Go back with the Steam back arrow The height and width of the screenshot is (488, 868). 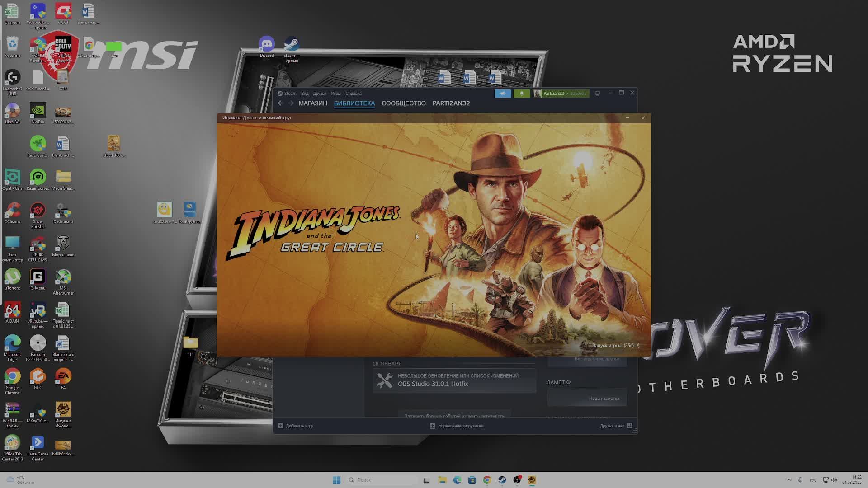280,103
